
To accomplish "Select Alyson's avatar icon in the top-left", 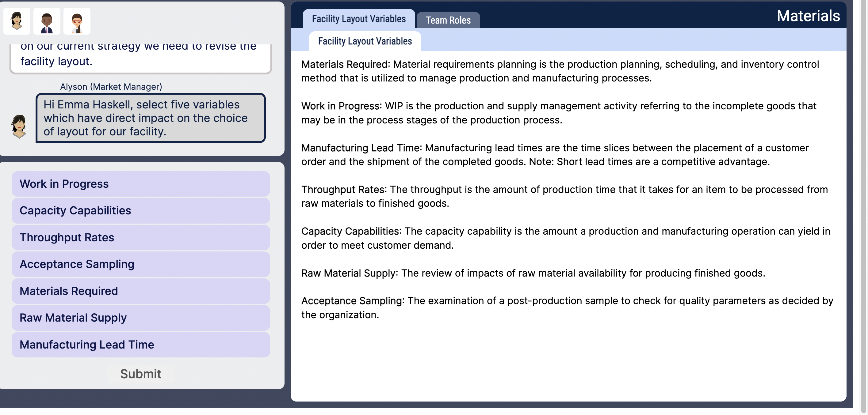I will pyautogui.click(x=16, y=21).
